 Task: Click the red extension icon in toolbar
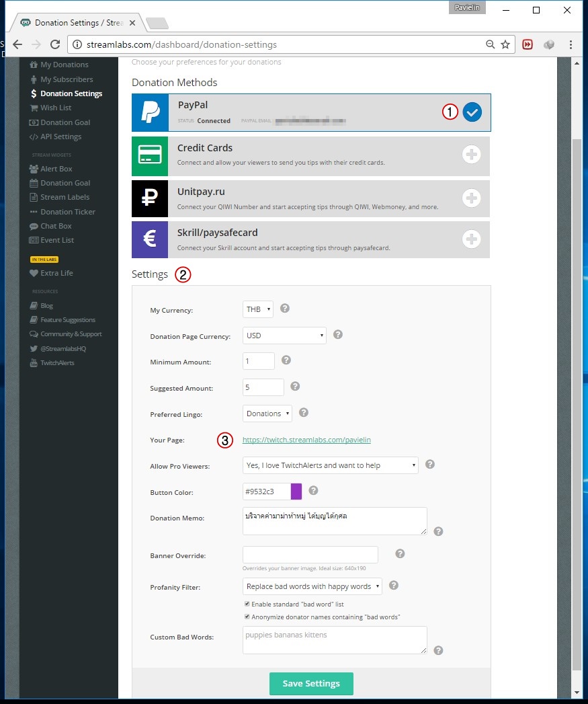[x=528, y=44]
